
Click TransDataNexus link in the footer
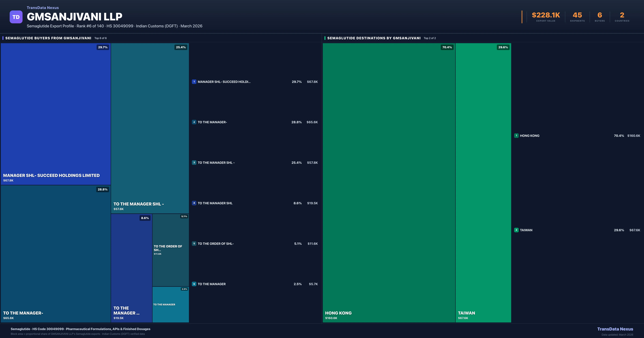(x=615, y=329)
